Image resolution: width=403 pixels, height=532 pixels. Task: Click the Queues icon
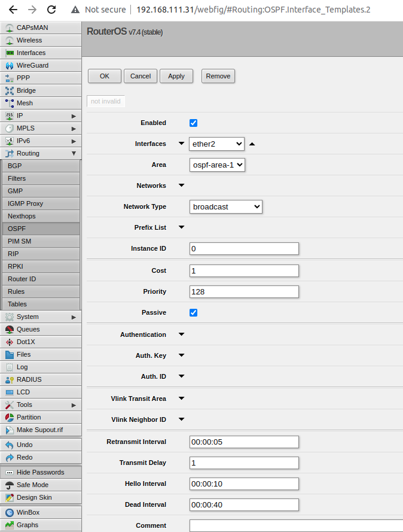coord(10,329)
